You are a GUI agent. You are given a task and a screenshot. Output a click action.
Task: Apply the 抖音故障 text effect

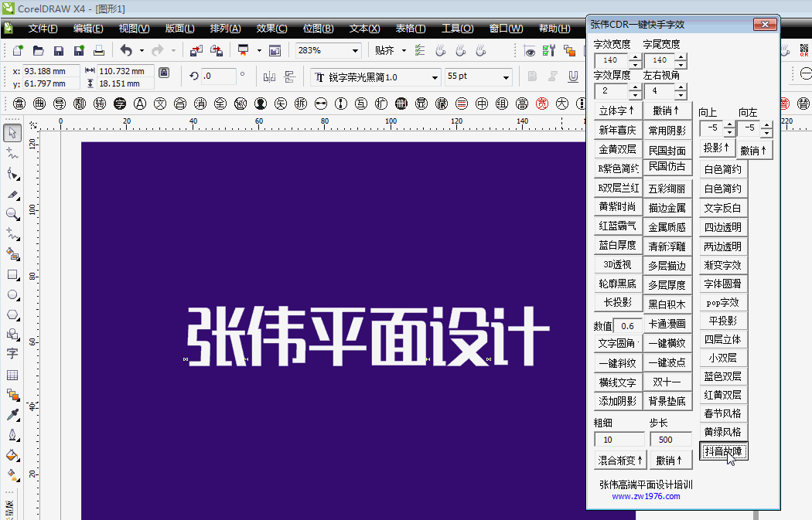pos(723,450)
